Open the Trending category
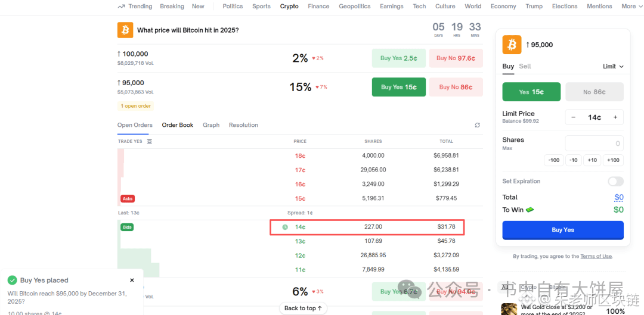The height and width of the screenshot is (315, 644). tap(135, 6)
